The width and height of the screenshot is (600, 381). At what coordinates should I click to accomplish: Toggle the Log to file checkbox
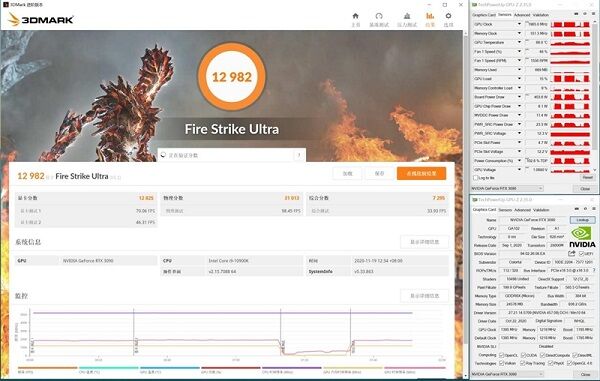pyautogui.click(x=476, y=178)
